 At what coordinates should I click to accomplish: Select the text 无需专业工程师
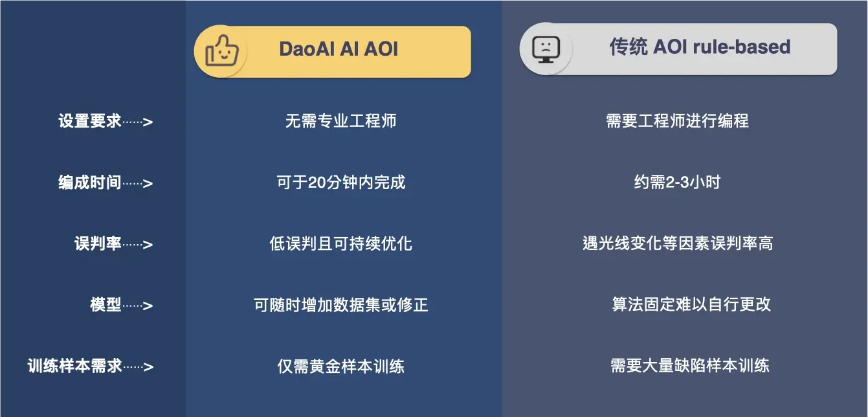[x=340, y=121]
